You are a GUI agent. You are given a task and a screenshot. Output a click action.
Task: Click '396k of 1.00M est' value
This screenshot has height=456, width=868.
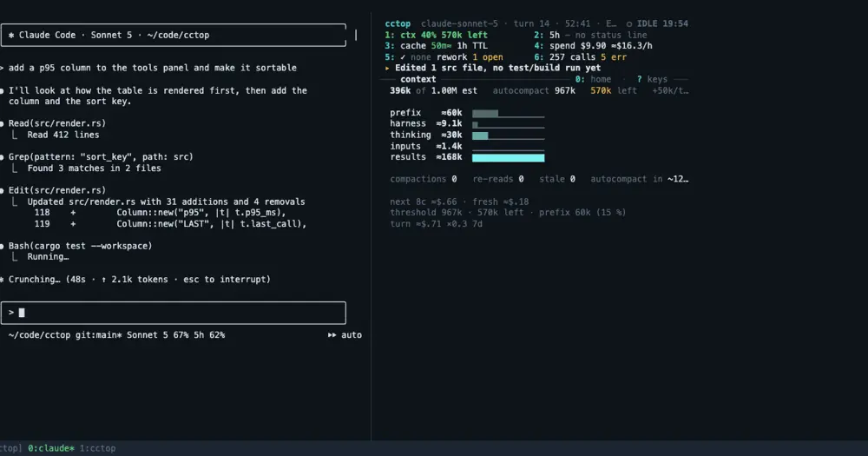click(433, 90)
